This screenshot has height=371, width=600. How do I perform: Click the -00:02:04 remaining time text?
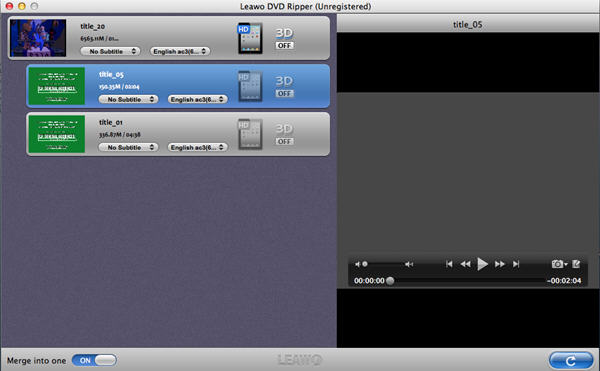coord(564,281)
